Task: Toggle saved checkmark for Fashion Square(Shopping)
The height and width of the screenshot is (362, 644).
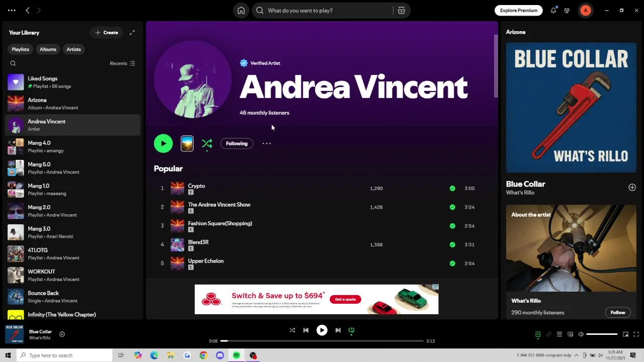Action: pyautogui.click(x=452, y=226)
